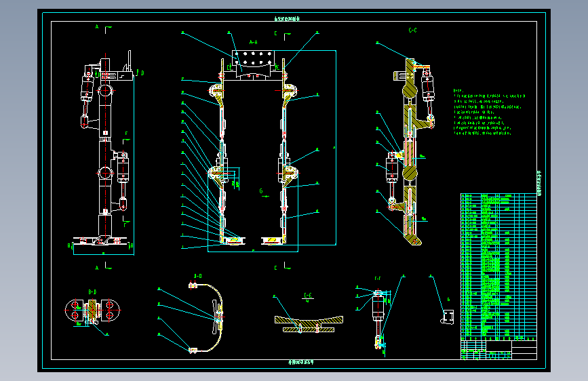The height and width of the screenshot is (381, 588).
Task: Select the C-C section view label
Action: 412,30
